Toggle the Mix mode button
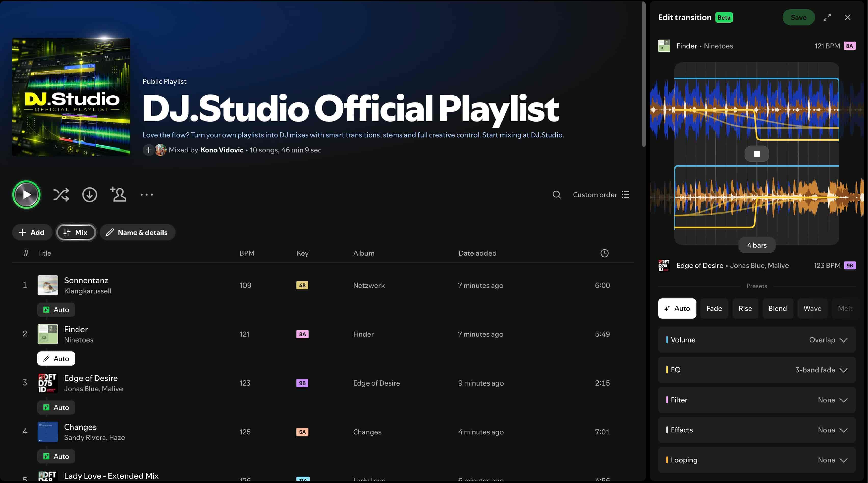The height and width of the screenshot is (483, 868). click(x=76, y=232)
